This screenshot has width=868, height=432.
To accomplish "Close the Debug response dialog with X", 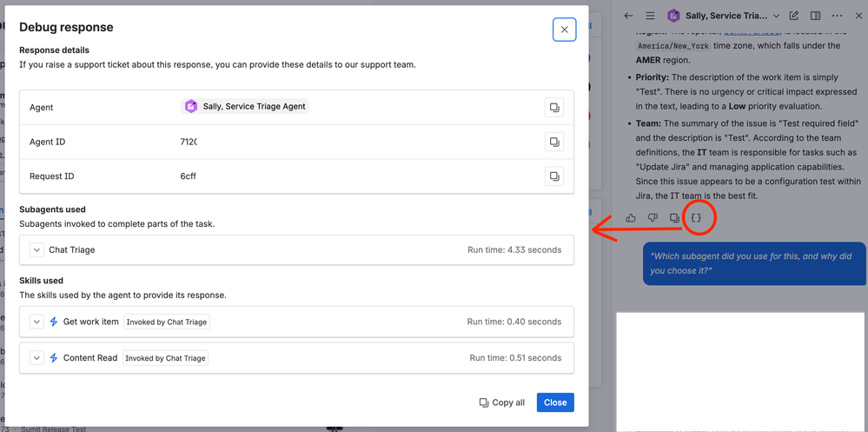I will tap(564, 30).
